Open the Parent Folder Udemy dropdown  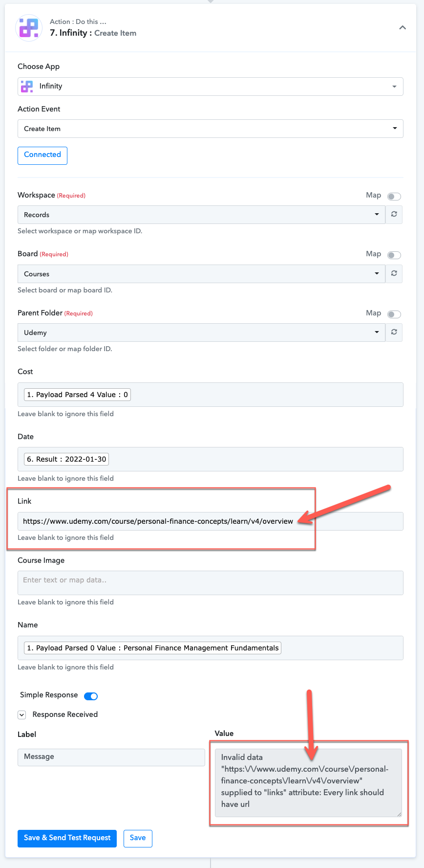point(202,333)
